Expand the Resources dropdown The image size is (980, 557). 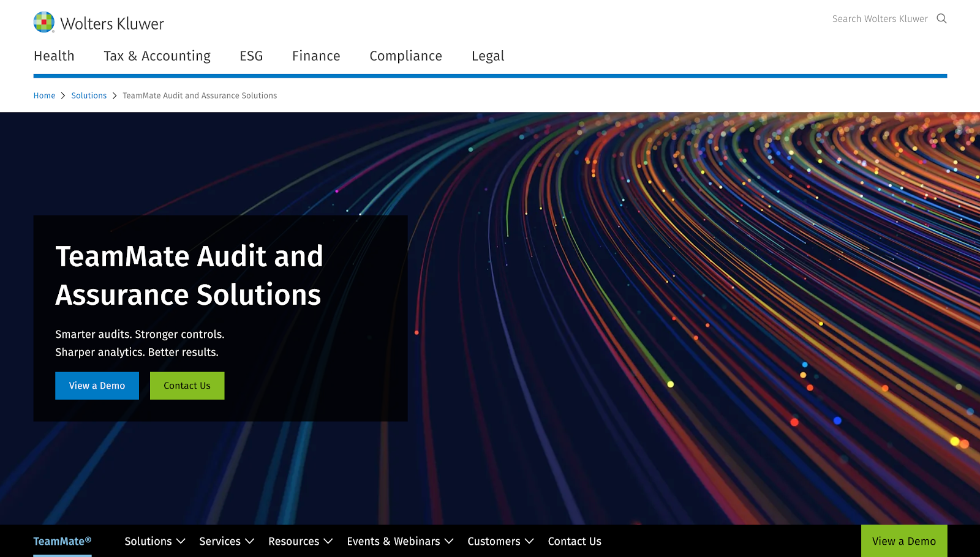(x=301, y=541)
